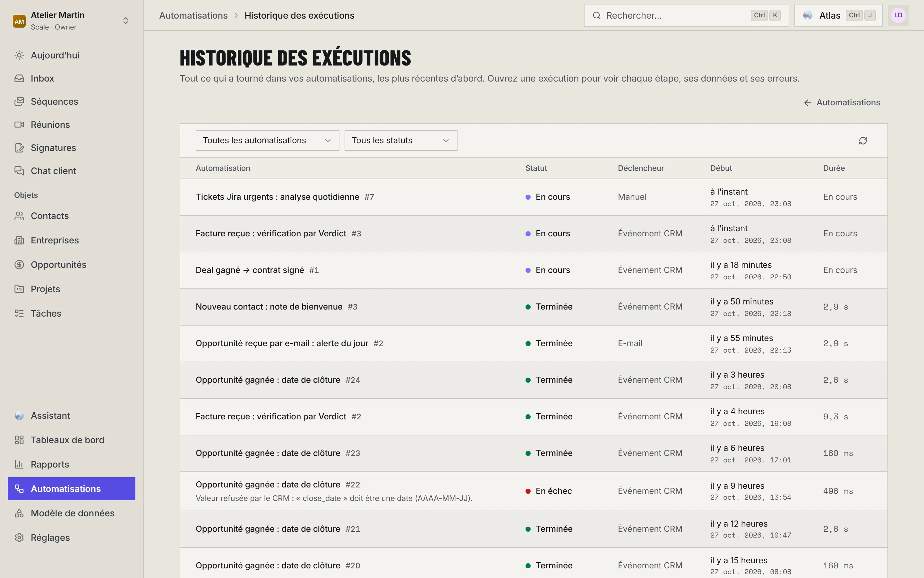Click the Tableaux de bord grid icon
Viewport: 924px width, 578px height.
(19, 440)
